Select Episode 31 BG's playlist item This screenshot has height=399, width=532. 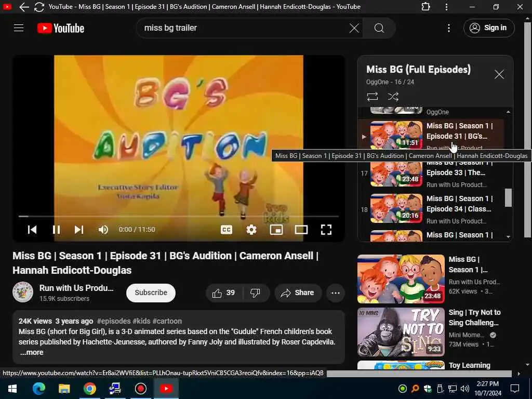431,136
